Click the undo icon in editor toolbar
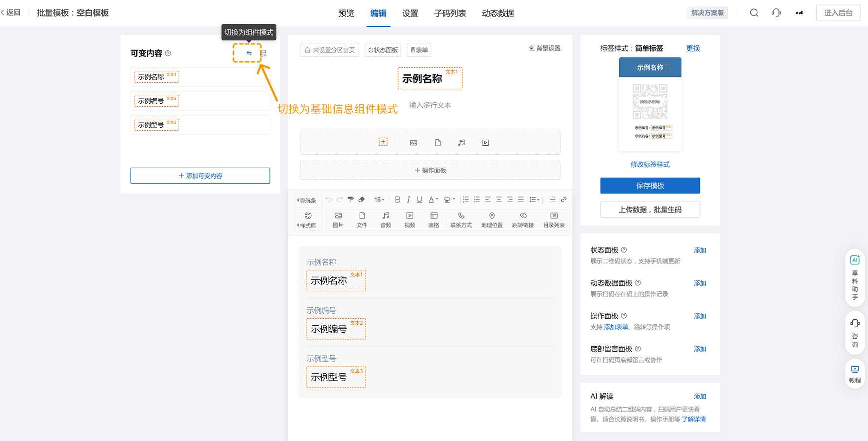868x441 pixels. pyautogui.click(x=329, y=200)
